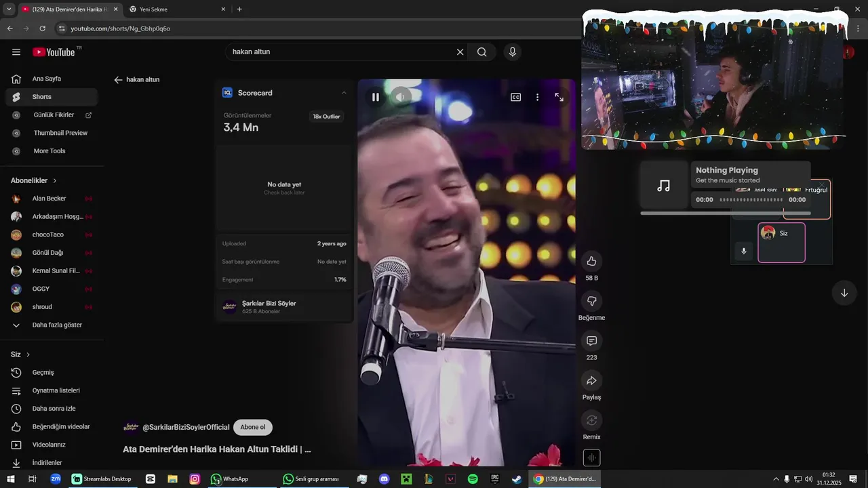Screen dimensions: 868x488
Task: Go to Ana Sayfa in sidebar
Action: click(x=52, y=79)
